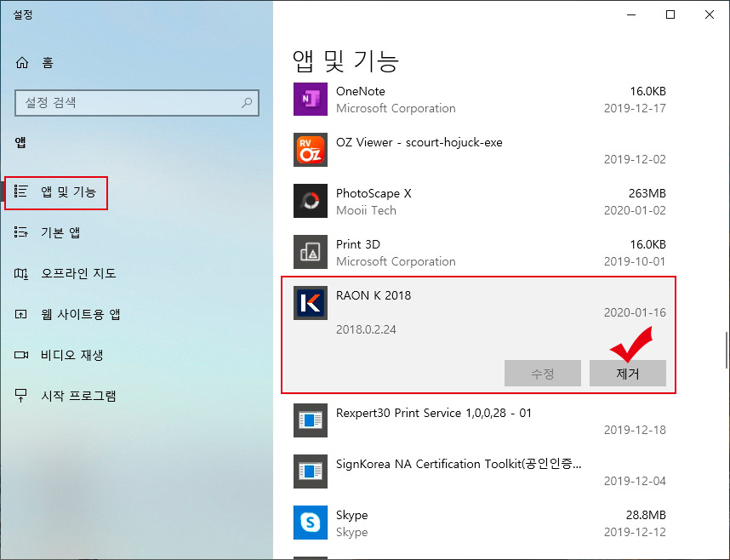Focus the 설정 검색 search field
Screen dimensions: 730x560
click(x=137, y=102)
